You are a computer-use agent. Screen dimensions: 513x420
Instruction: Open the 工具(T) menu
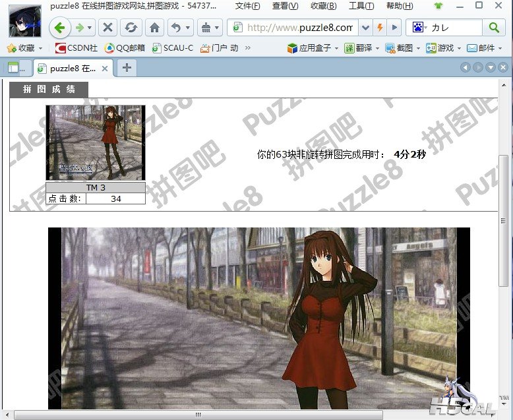361,6
